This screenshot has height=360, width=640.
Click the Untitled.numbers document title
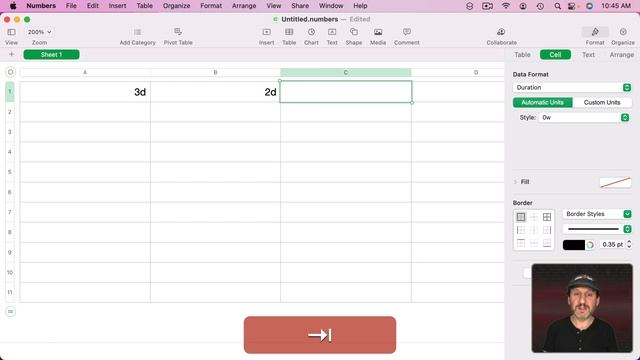[x=309, y=19]
